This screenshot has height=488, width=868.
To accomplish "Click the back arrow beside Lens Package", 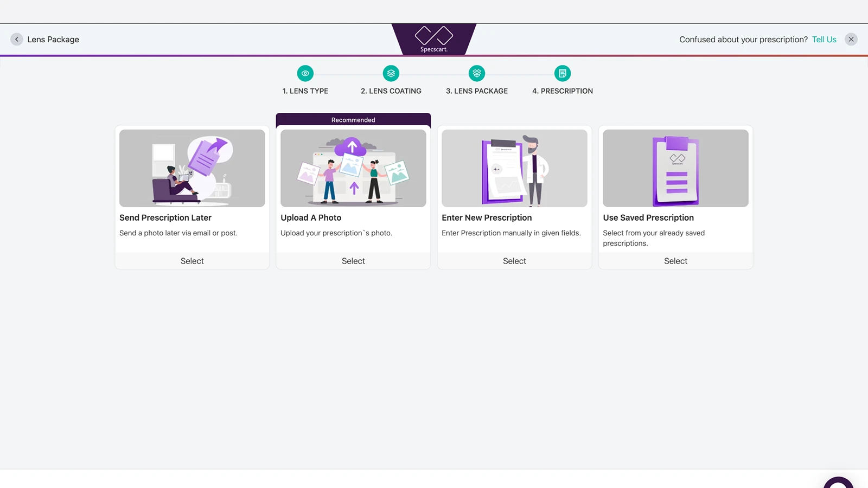I will pos(17,39).
